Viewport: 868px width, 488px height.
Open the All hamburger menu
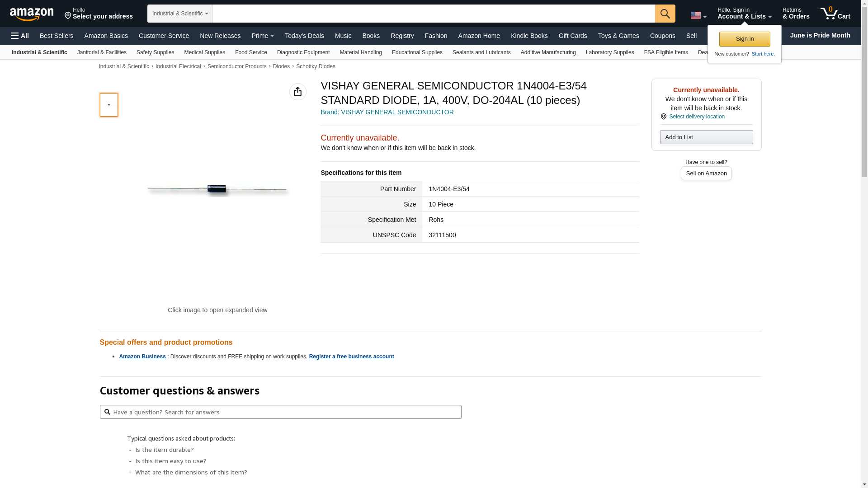point(20,36)
